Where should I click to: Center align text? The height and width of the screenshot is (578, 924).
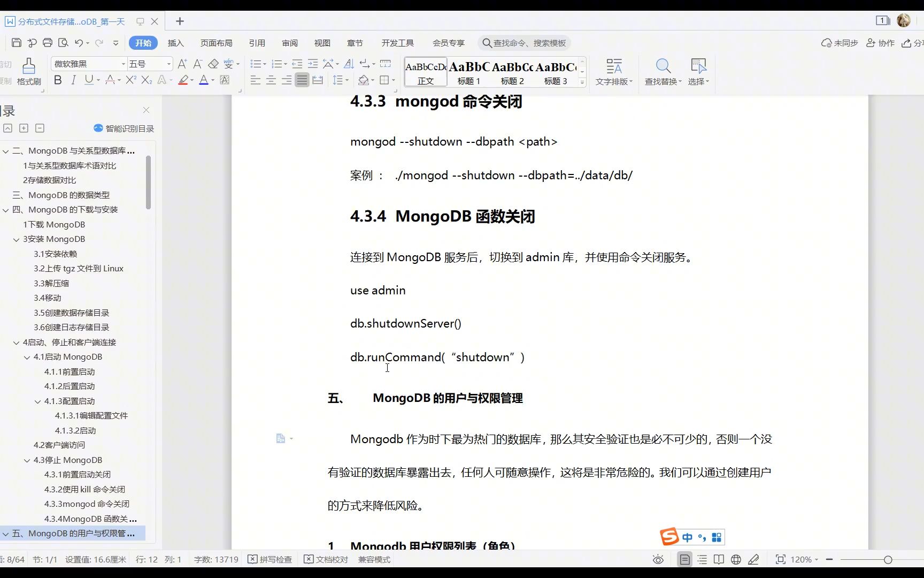[271, 80]
